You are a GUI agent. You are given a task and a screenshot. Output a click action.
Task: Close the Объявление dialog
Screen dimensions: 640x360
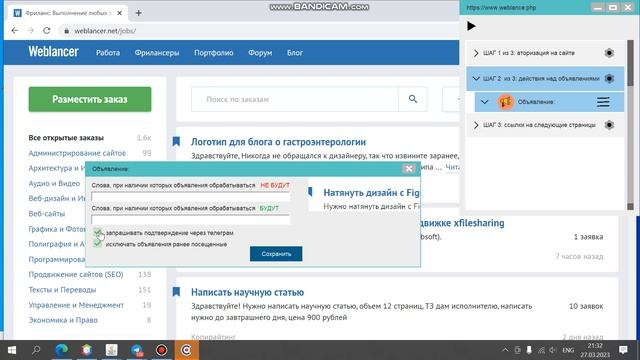(x=409, y=169)
